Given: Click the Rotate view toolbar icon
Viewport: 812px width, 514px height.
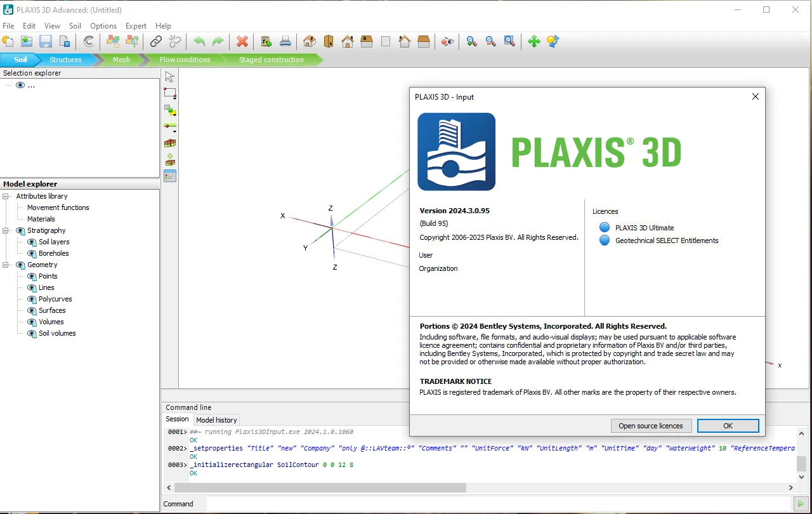Looking at the screenshot, I should [x=553, y=41].
